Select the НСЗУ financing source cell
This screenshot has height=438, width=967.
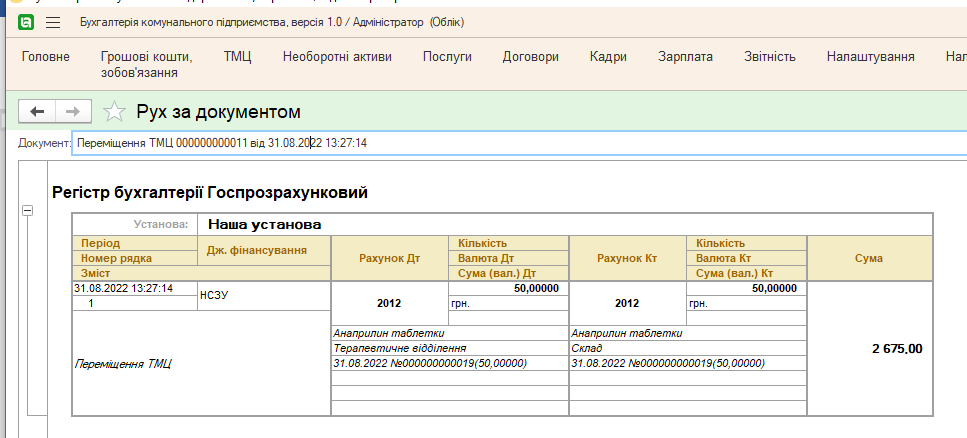(x=264, y=296)
